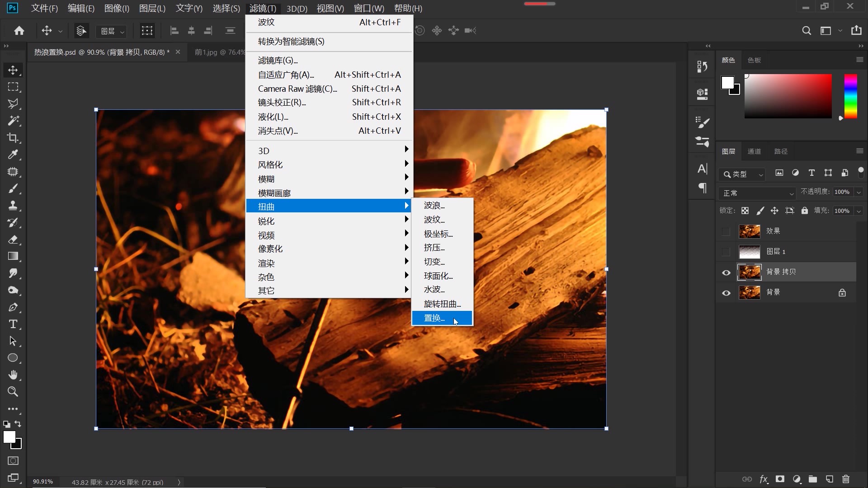This screenshot has width=868, height=488.
Task: Select the Eyedropper tool
Action: pyautogui.click(x=13, y=155)
